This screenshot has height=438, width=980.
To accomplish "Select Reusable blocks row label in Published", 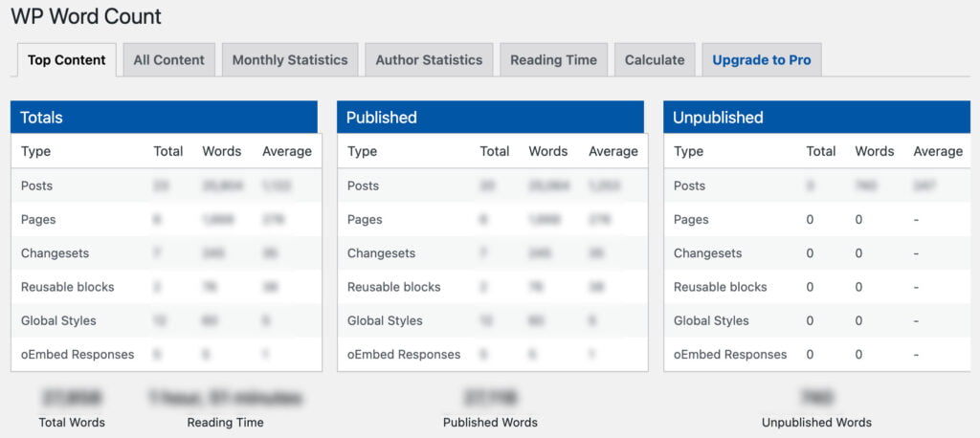I will [393, 287].
